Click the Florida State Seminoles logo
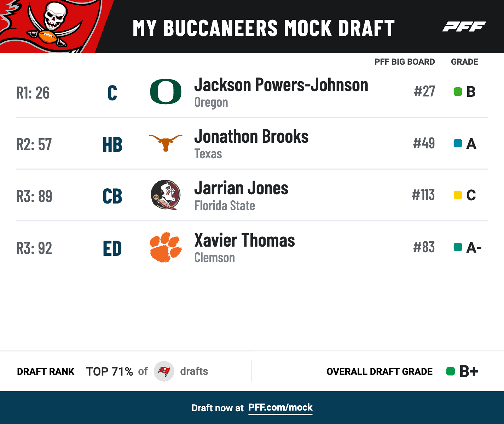Viewport: 504px width, 424px height. [x=166, y=195]
